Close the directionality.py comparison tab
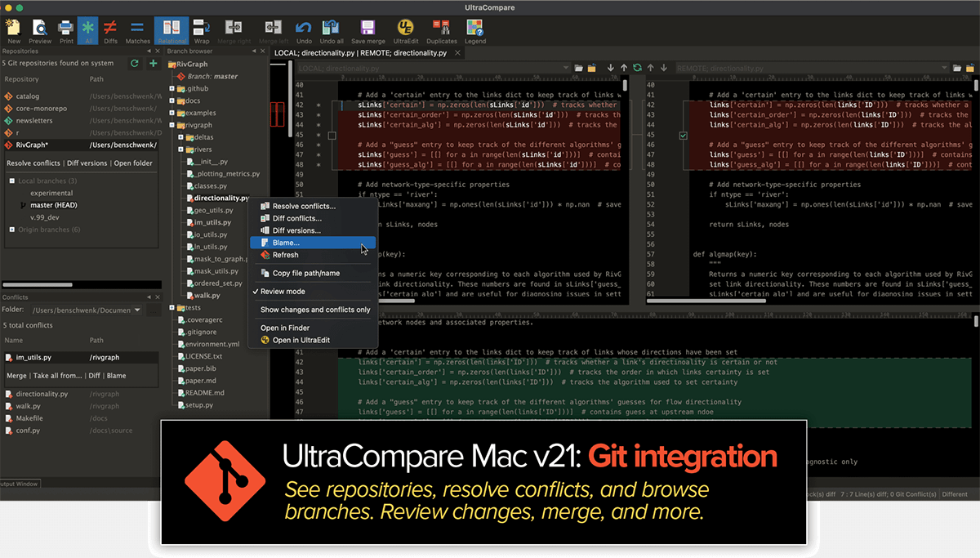 [x=458, y=52]
